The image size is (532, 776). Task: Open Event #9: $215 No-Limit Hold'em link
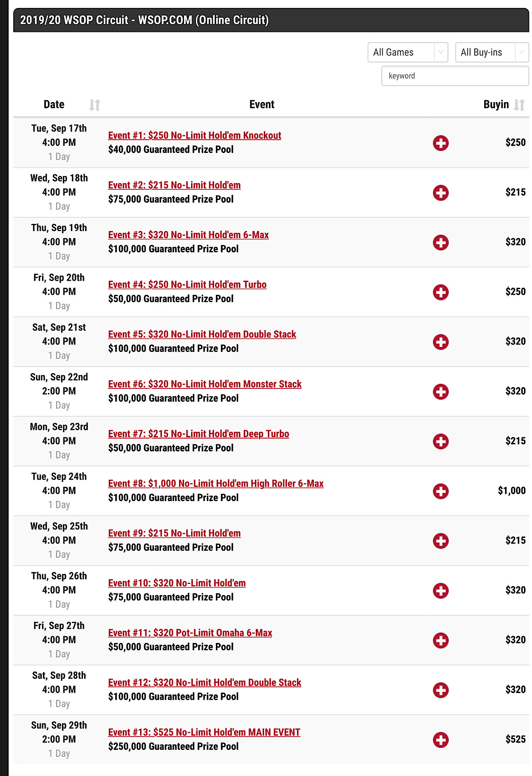point(174,533)
